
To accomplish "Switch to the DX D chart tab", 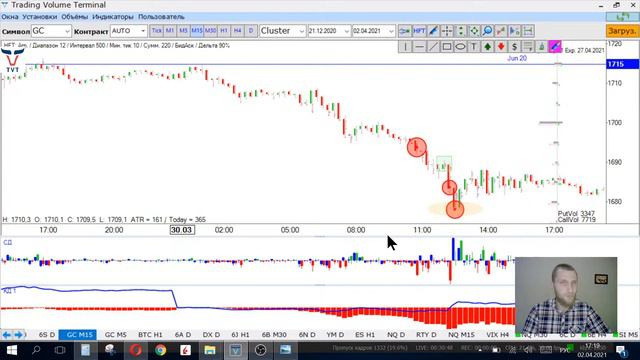I will (x=211, y=335).
